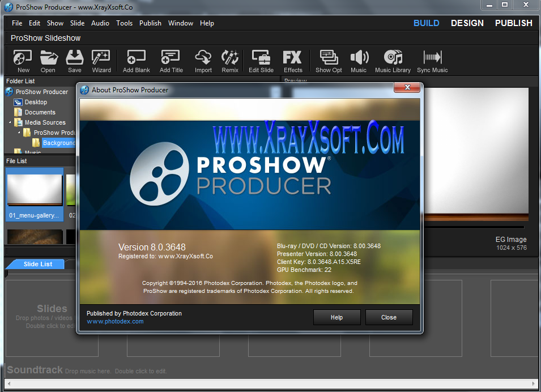This screenshot has width=541, height=392.
Task: Open the Slide menu
Action: [x=77, y=23]
